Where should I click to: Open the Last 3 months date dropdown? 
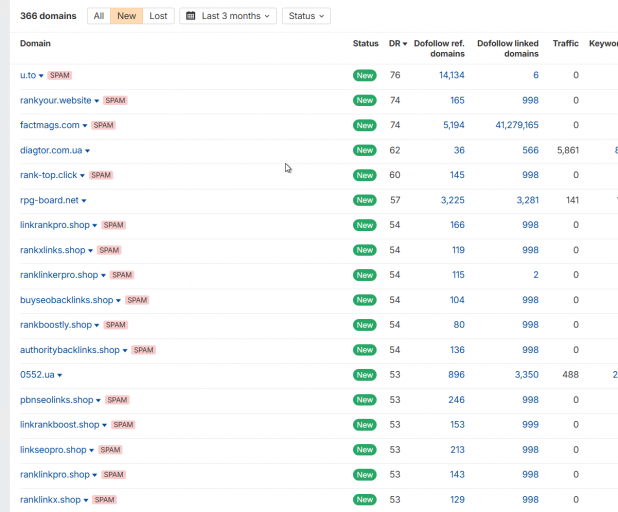click(228, 16)
